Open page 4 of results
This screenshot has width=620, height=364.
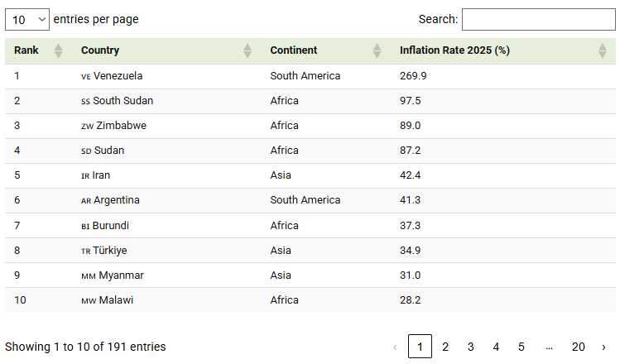[x=496, y=347]
